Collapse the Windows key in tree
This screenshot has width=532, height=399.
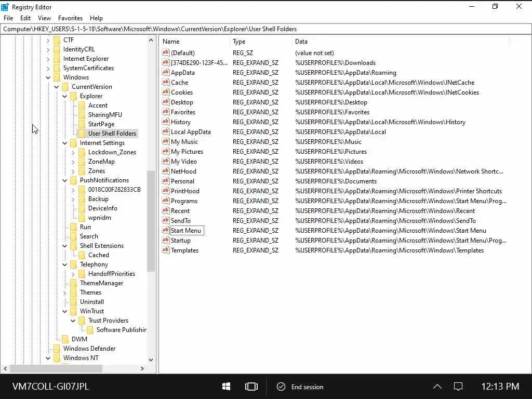[48, 77]
